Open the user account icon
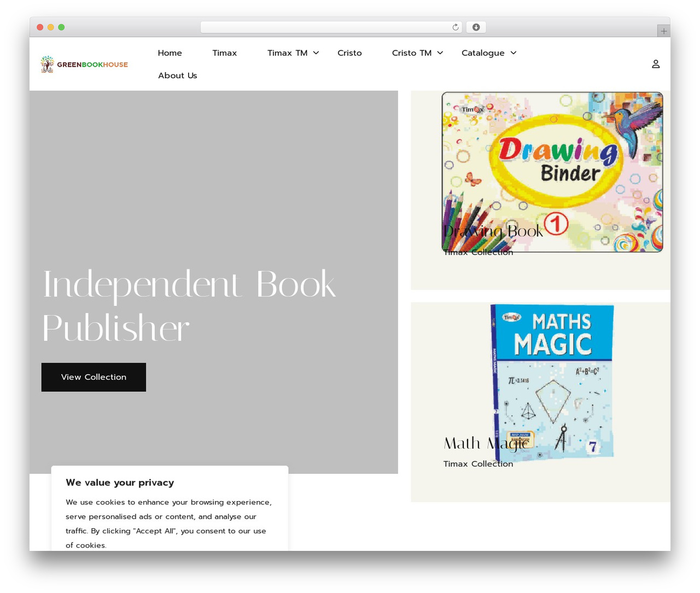This screenshot has height=593, width=700. click(656, 64)
